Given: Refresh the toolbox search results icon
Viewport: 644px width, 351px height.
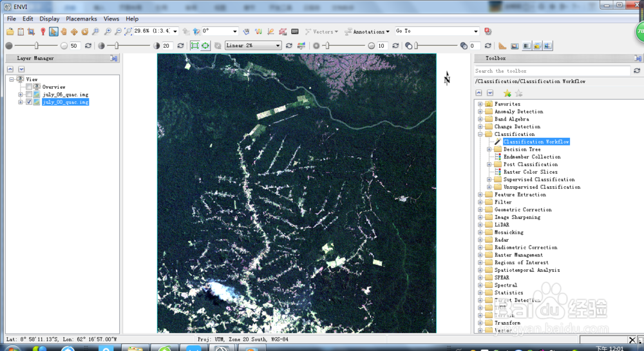Looking at the screenshot, I should (x=637, y=71).
